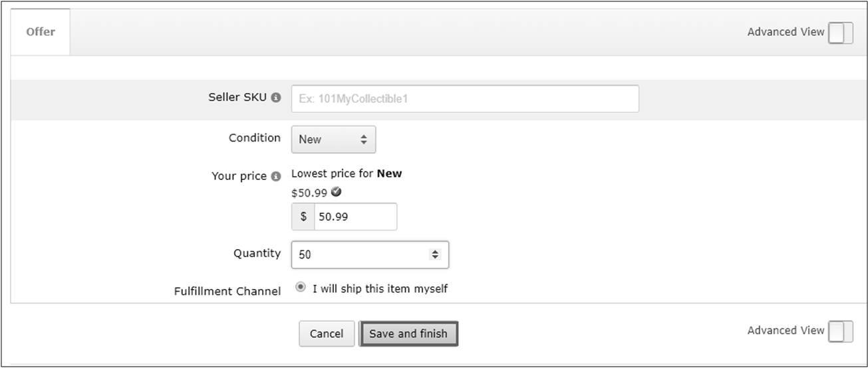Click the Fulfillment Channel label
The image size is (868, 368).
(x=227, y=291)
